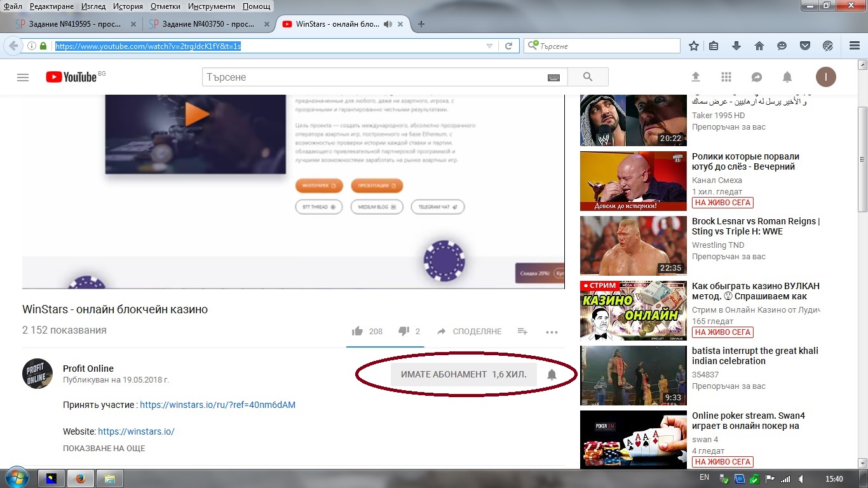This screenshot has height=488, width=868.
Task: Expand description with ПОКАЗВАНЕ НА ОЩЕ
Action: (104, 449)
